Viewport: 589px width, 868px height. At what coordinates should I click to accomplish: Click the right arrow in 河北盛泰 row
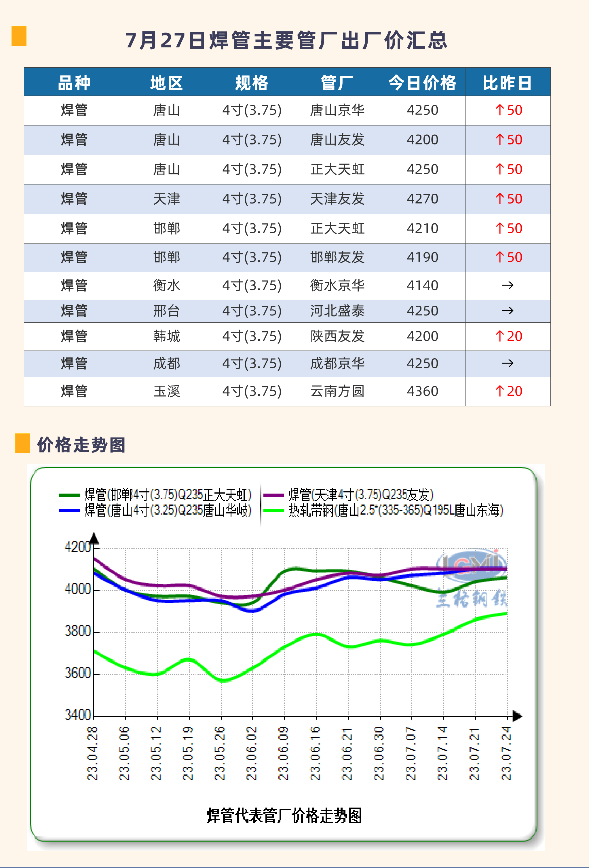click(x=508, y=311)
